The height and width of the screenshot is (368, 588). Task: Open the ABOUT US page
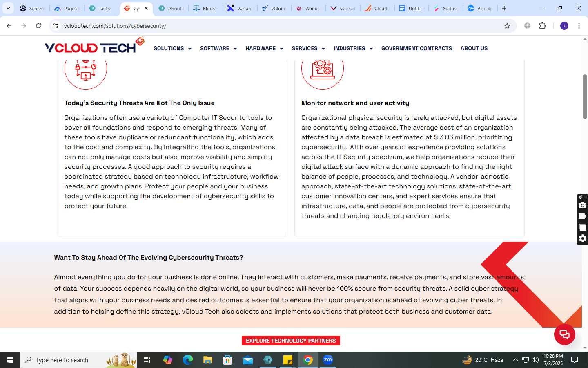(x=474, y=48)
